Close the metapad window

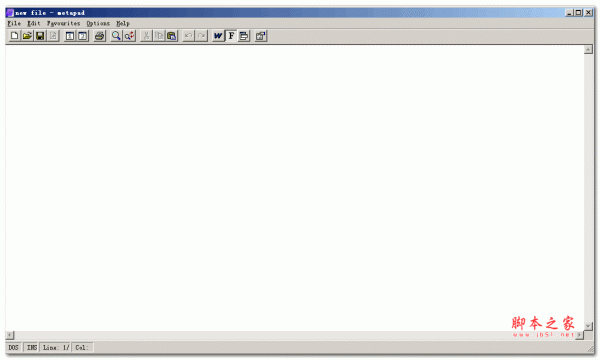coord(588,13)
